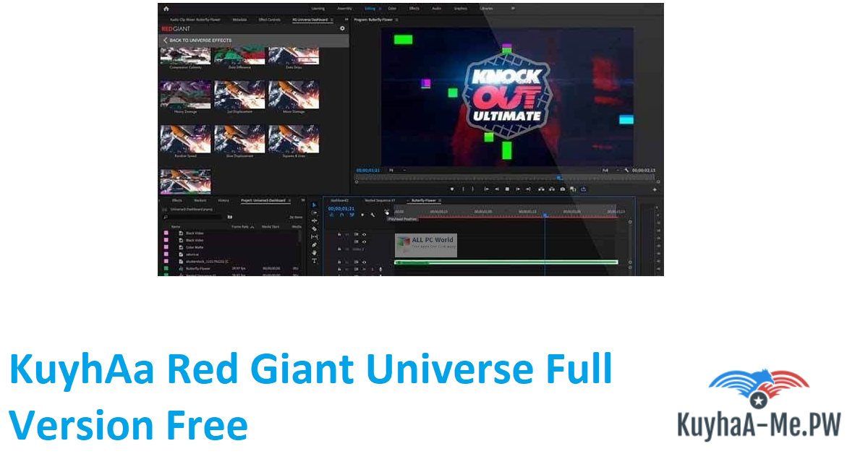
Task: Open the Metadata tab
Action: [x=239, y=20]
